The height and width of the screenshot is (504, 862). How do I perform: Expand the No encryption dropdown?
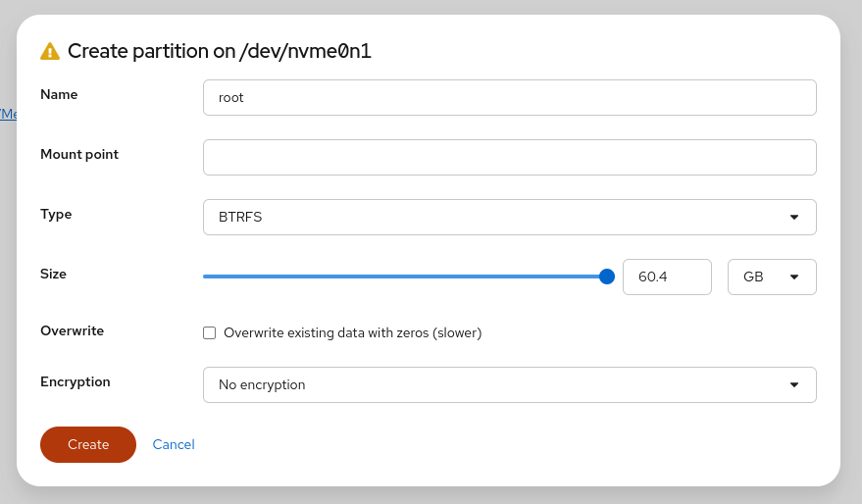[510, 384]
